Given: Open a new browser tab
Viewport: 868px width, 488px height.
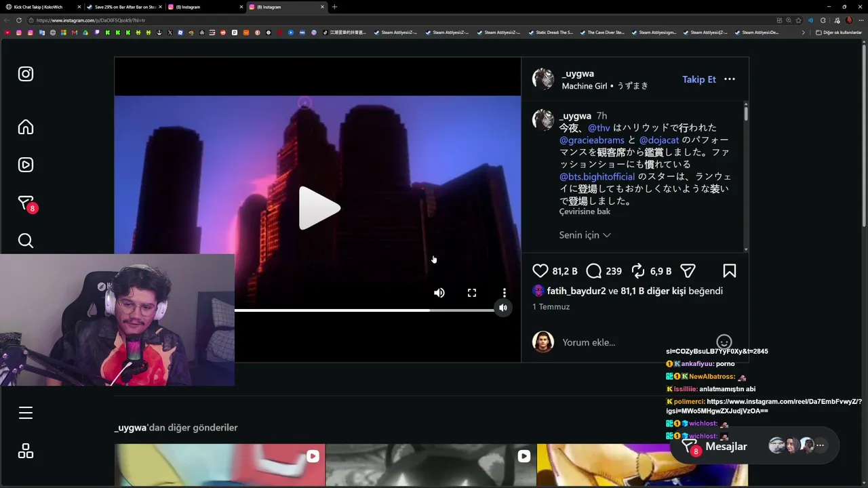Looking at the screenshot, I should (x=334, y=7).
